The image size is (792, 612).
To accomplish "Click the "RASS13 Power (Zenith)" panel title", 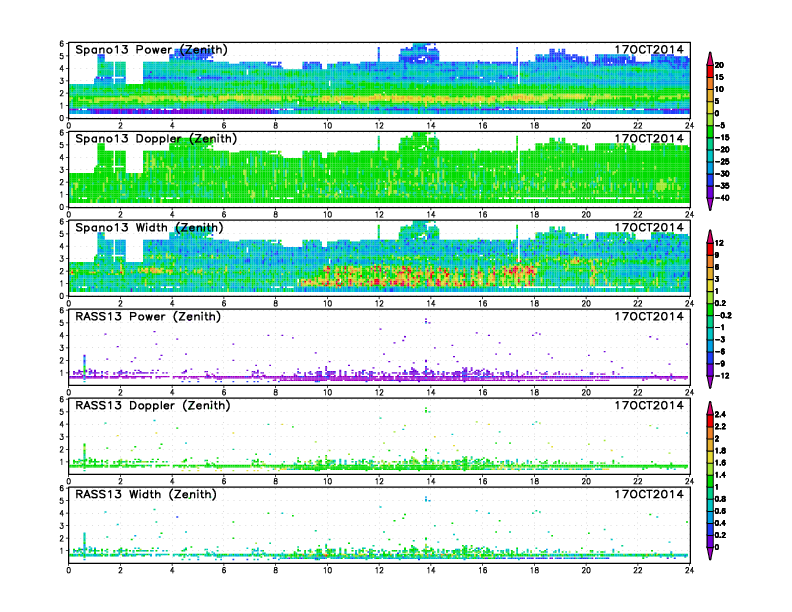I will click(148, 317).
